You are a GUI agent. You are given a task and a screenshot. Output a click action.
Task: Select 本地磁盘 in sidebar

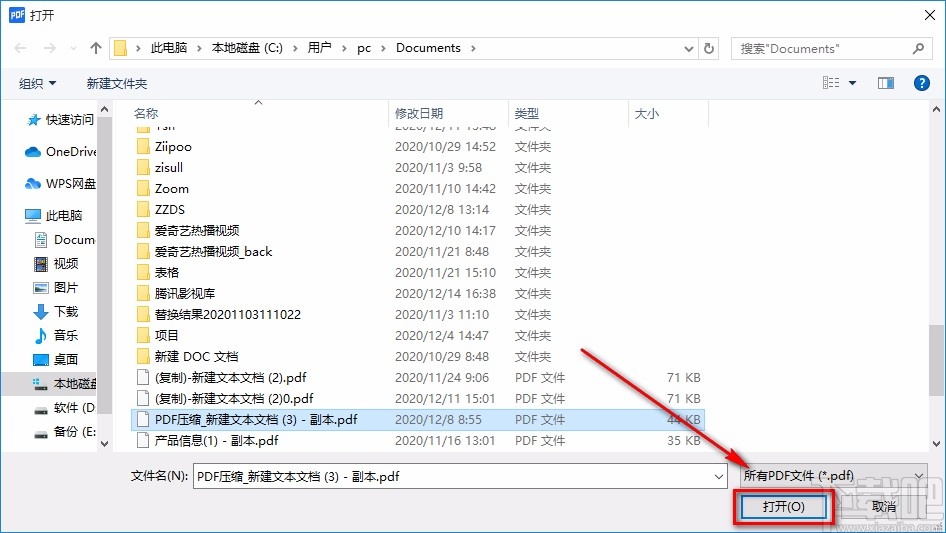point(65,383)
